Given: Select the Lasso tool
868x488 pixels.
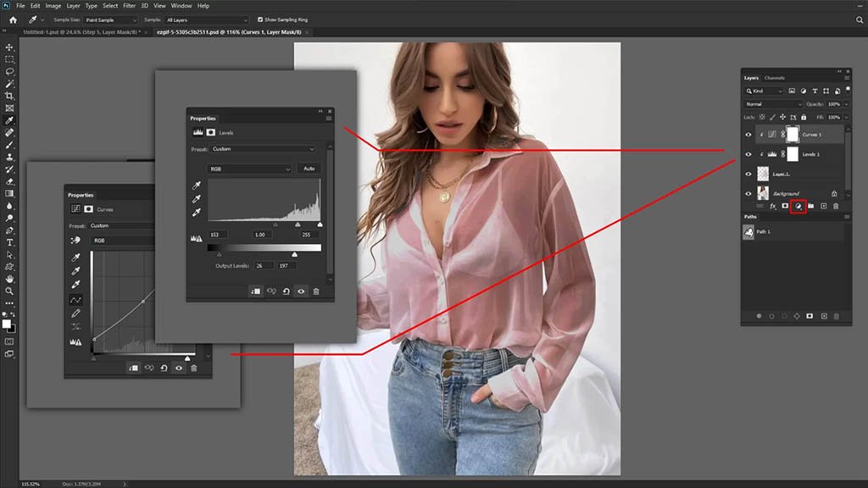Looking at the screenshot, I should point(10,72).
